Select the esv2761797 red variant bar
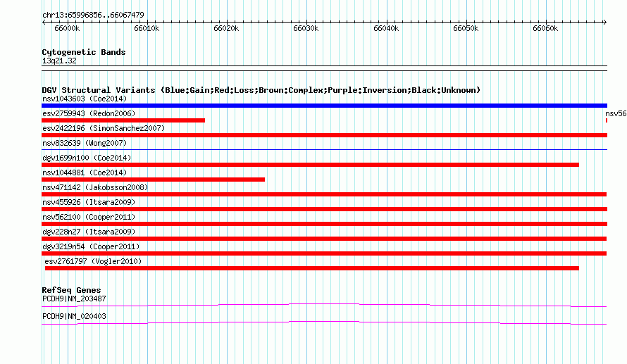 tap(312, 268)
